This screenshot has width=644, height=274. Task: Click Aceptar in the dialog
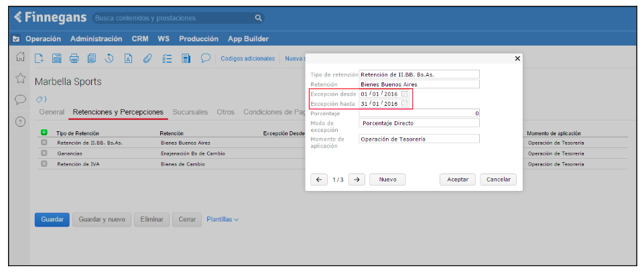tap(458, 180)
